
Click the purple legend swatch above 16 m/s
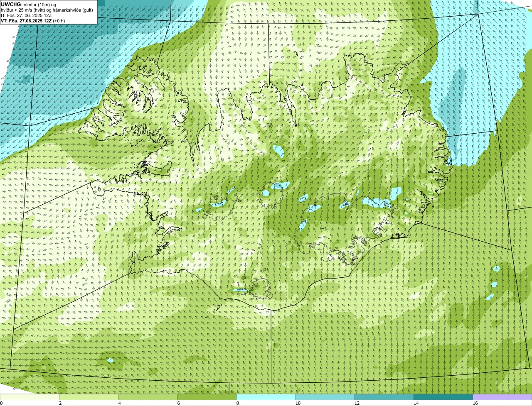coord(502,397)
